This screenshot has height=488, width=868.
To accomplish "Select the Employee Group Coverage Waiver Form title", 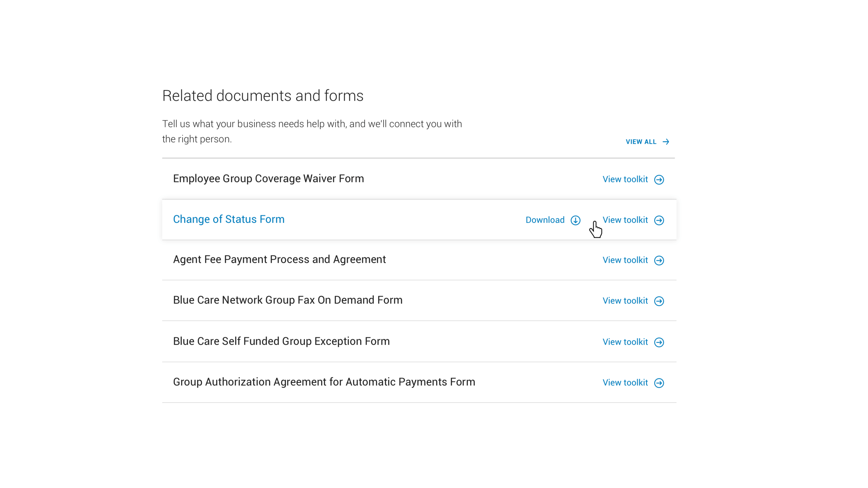I will 268,179.
